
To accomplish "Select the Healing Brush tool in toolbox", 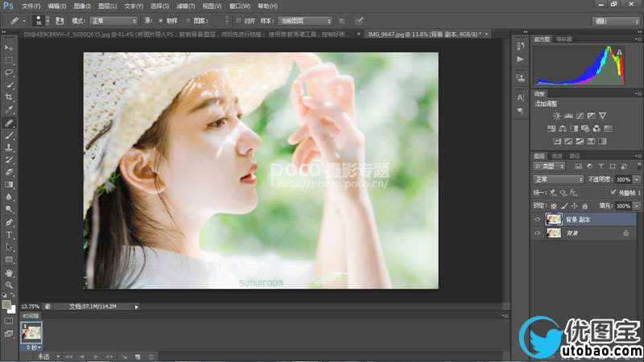I will (9, 123).
